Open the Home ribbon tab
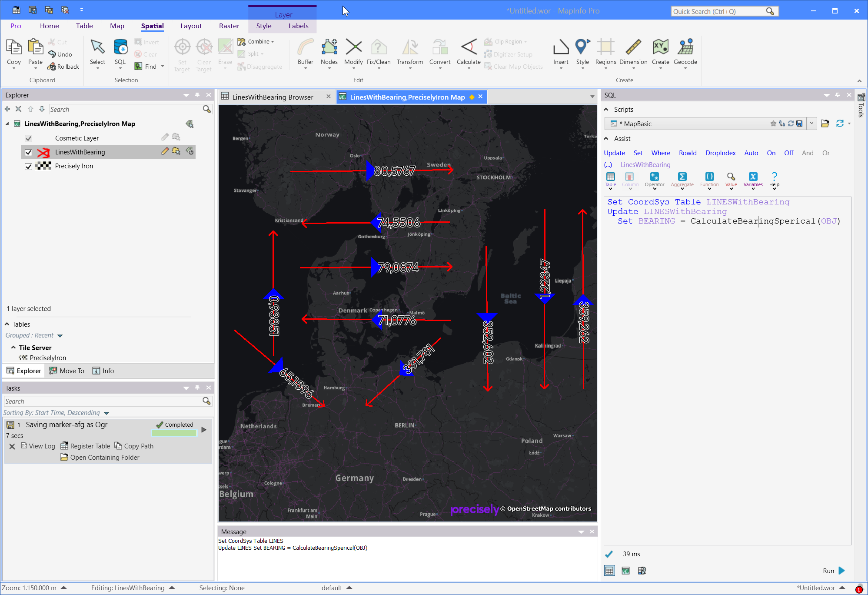 pos(49,26)
